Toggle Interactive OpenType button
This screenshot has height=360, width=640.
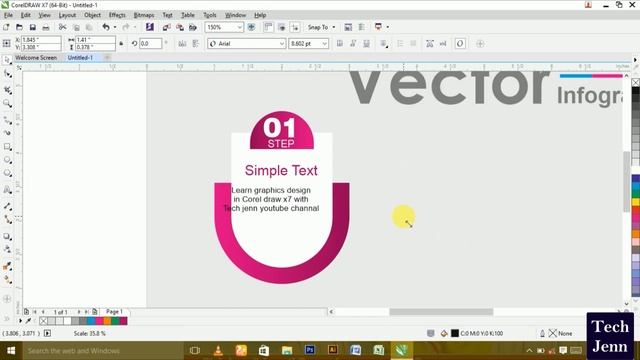pos(460,44)
